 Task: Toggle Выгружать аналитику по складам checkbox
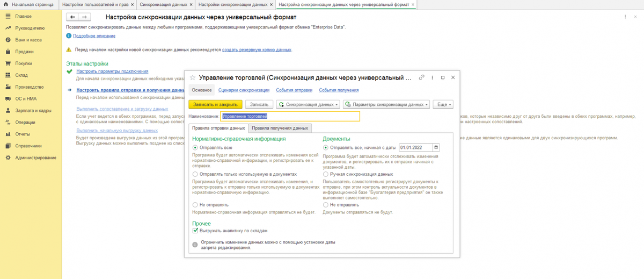tap(195, 231)
